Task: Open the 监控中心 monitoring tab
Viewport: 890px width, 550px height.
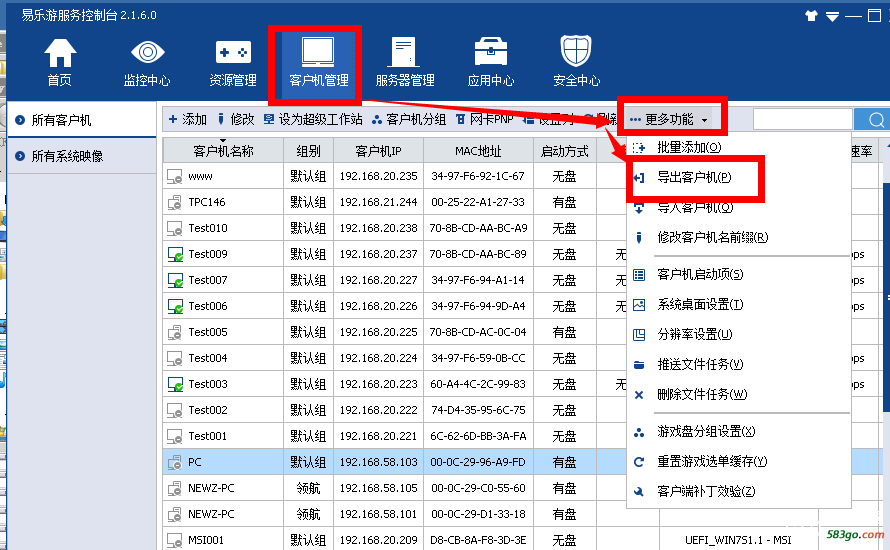Action: [147, 62]
